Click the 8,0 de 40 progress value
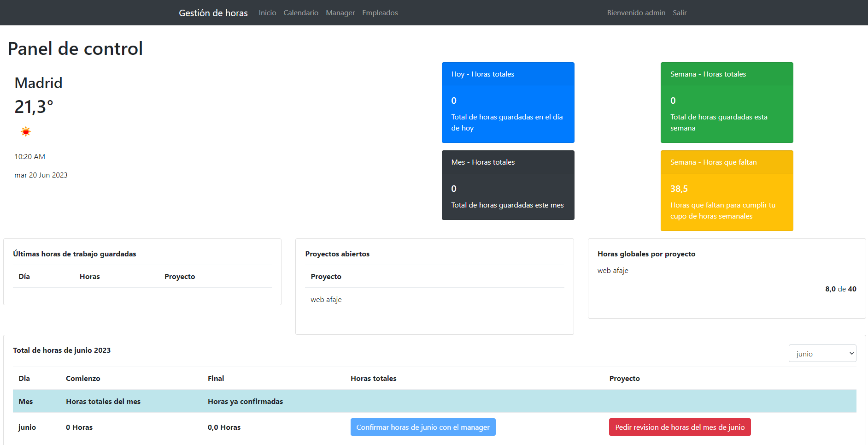The width and height of the screenshot is (868, 445). pyautogui.click(x=841, y=289)
